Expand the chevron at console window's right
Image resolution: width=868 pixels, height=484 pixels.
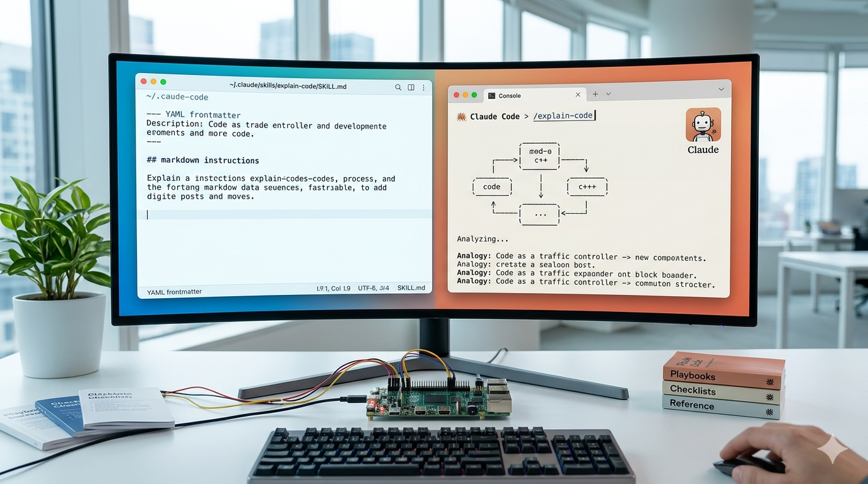point(721,89)
